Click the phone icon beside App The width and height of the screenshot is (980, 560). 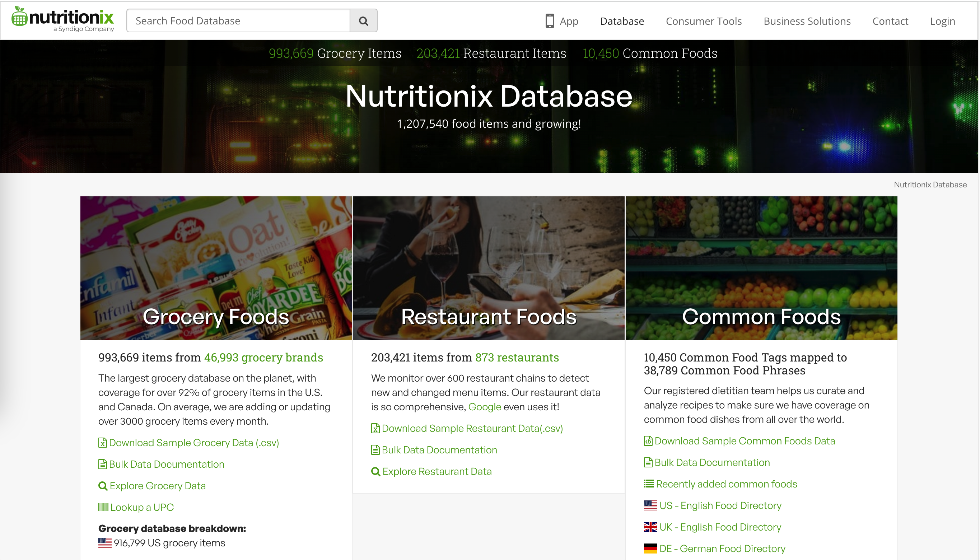coord(550,21)
